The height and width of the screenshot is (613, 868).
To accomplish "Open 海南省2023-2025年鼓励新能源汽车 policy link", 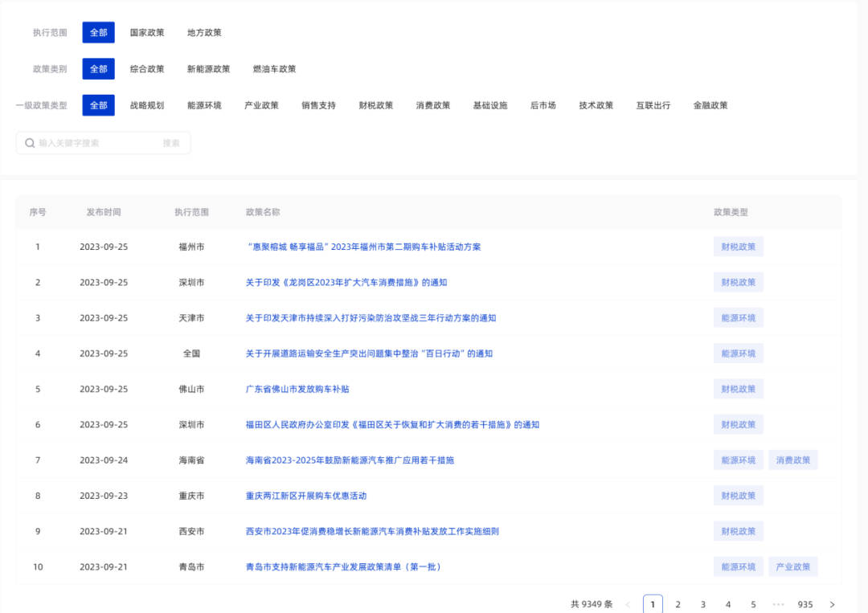I will tap(350, 460).
